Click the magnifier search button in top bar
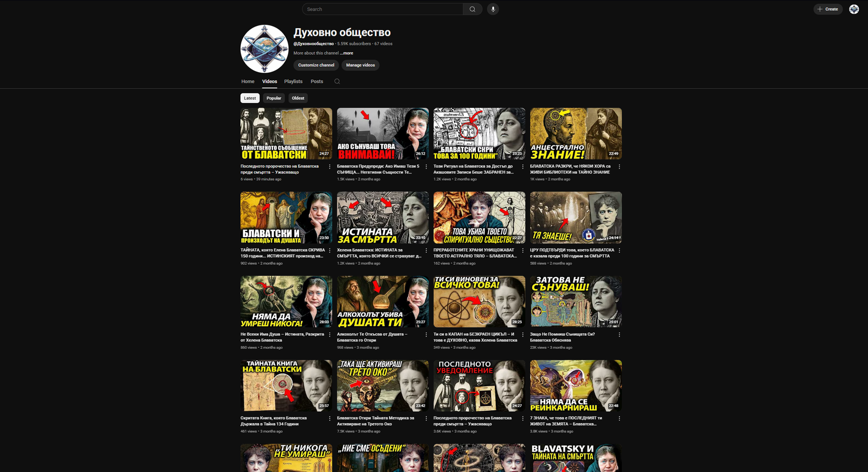The width and height of the screenshot is (868, 472). point(473,9)
